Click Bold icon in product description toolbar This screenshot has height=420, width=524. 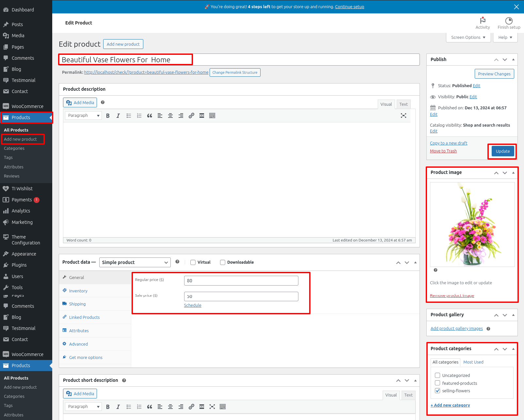pyautogui.click(x=108, y=116)
